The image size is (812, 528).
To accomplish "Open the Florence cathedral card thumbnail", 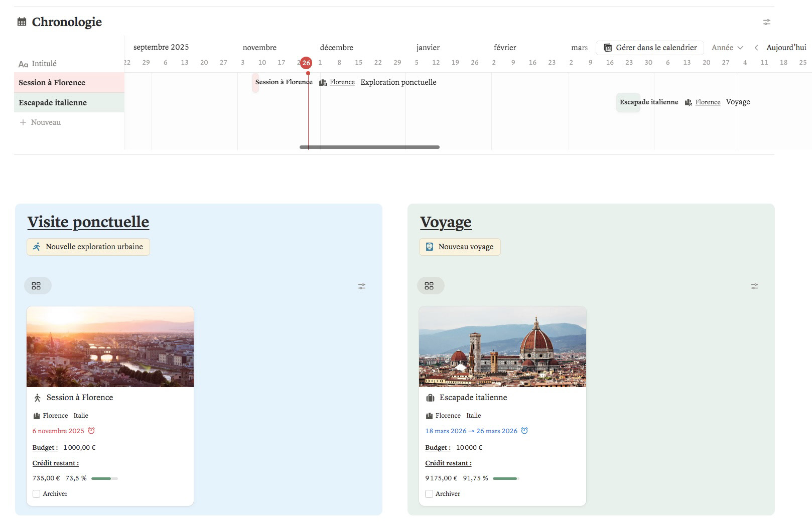I will [x=502, y=347].
